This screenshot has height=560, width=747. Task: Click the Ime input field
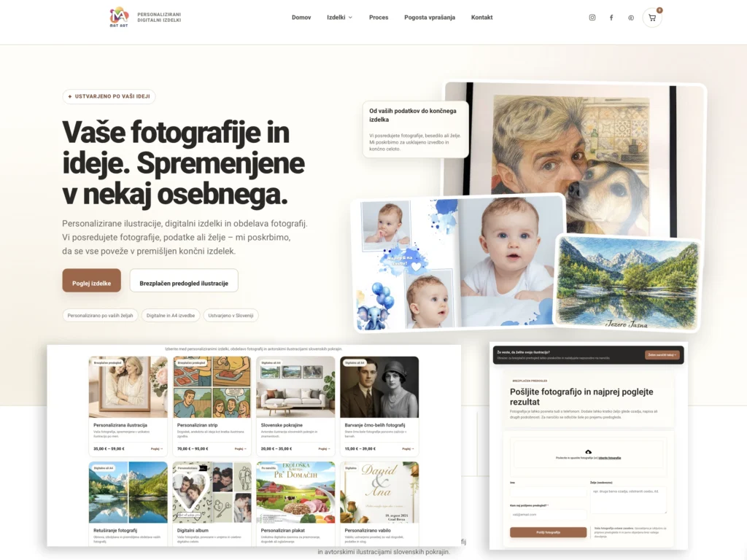tap(548, 492)
